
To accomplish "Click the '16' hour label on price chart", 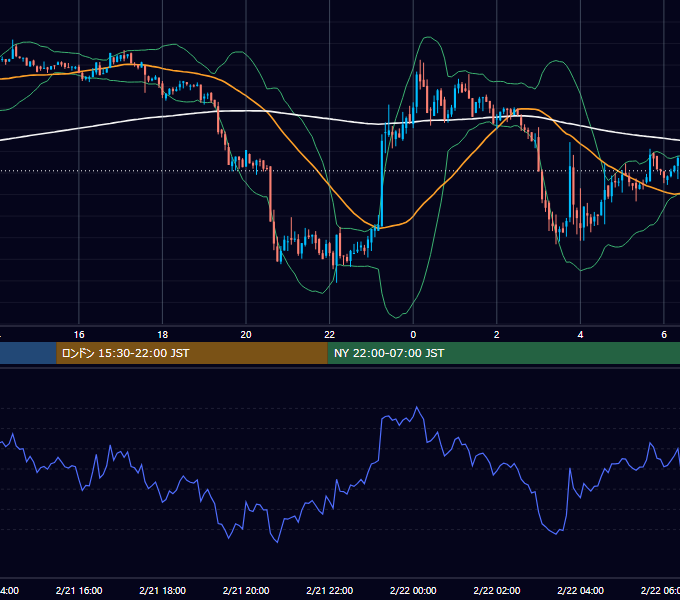I will tap(79, 335).
